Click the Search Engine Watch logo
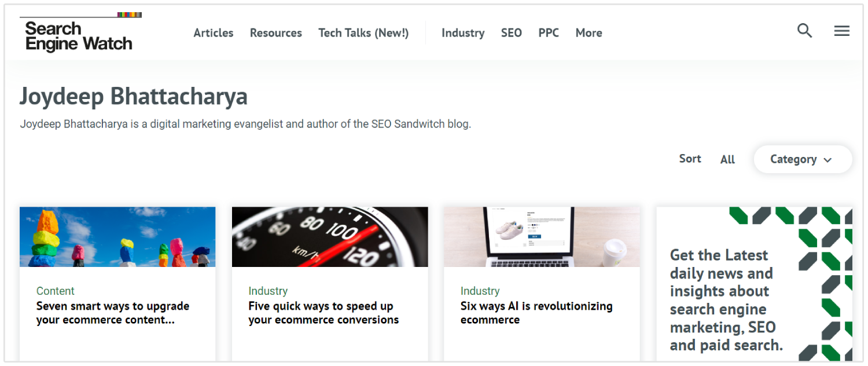 (x=79, y=35)
